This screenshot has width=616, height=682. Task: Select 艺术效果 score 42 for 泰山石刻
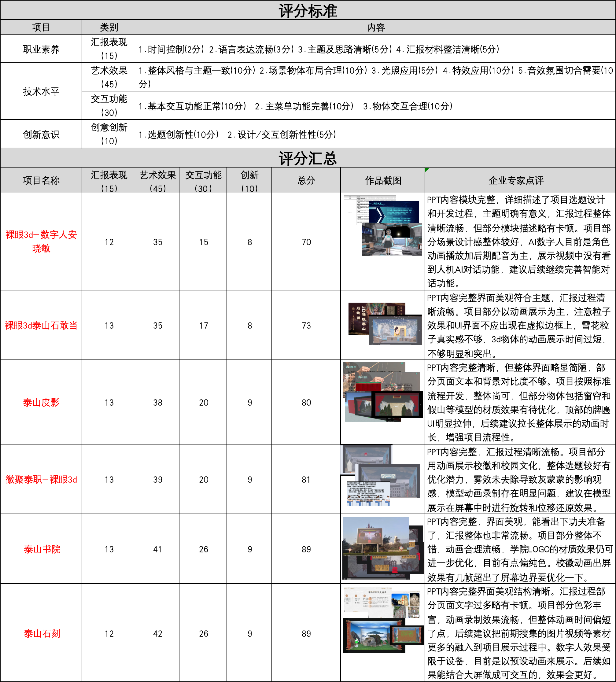158,633
